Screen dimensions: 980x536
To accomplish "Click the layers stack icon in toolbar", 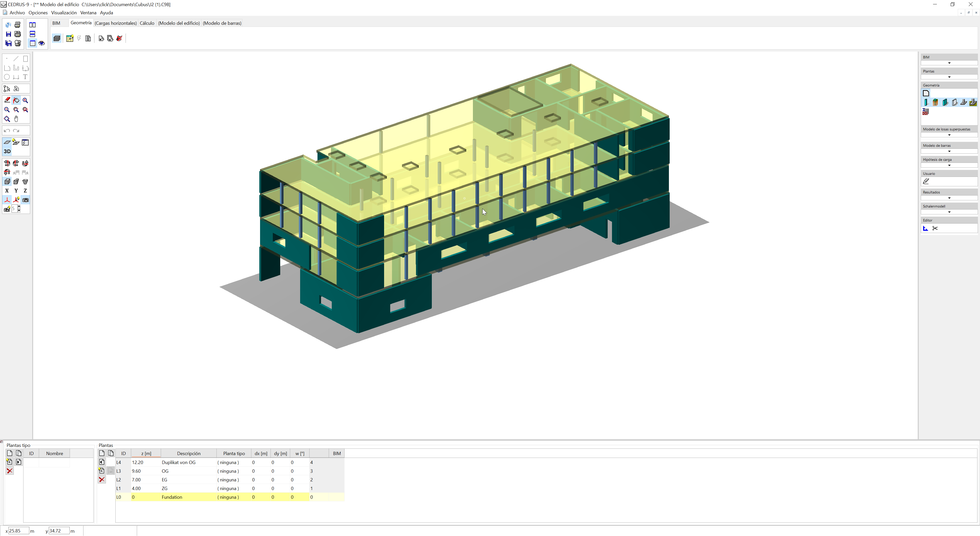I will pyautogui.click(x=57, y=39).
